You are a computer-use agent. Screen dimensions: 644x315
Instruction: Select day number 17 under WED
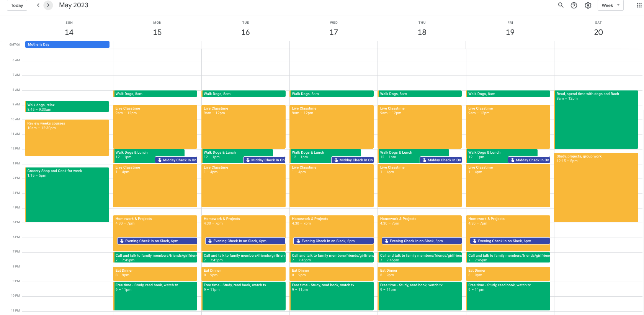333,32
